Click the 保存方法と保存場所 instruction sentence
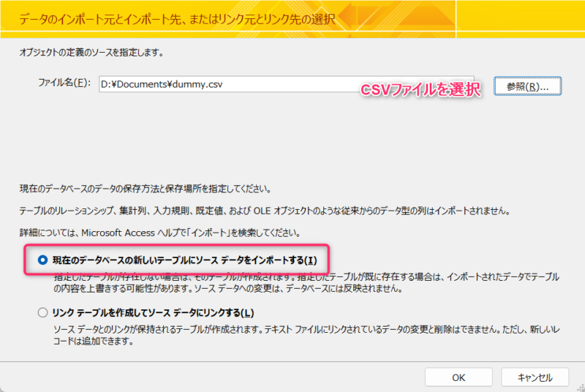585x392 pixels. tap(145, 189)
